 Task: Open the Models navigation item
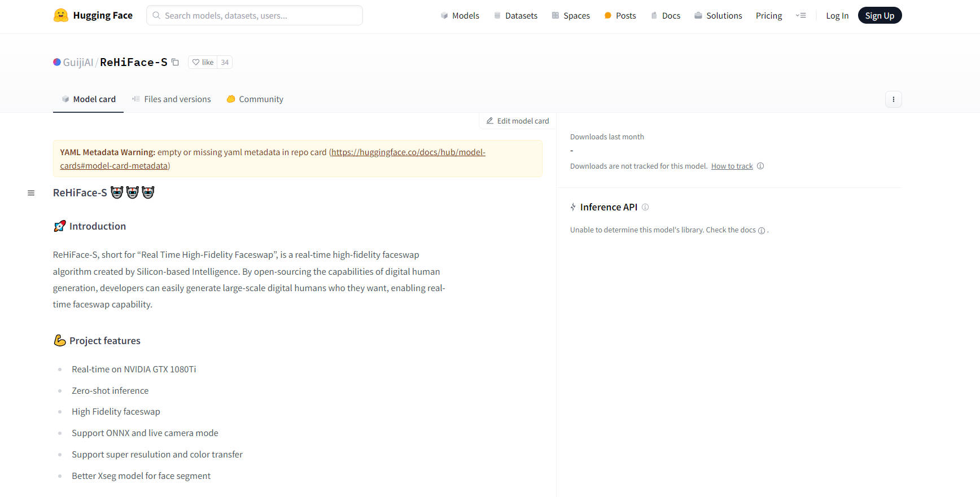[x=460, y=16]
